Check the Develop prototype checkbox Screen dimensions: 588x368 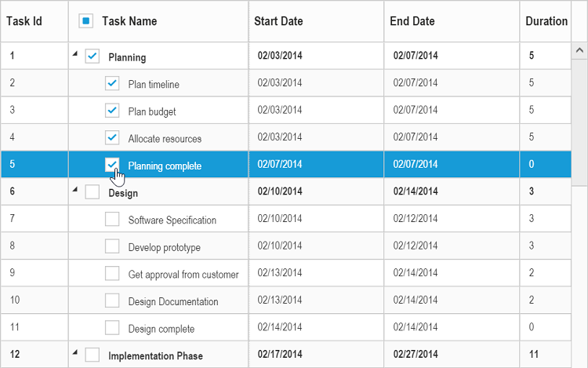click(112, 246)
